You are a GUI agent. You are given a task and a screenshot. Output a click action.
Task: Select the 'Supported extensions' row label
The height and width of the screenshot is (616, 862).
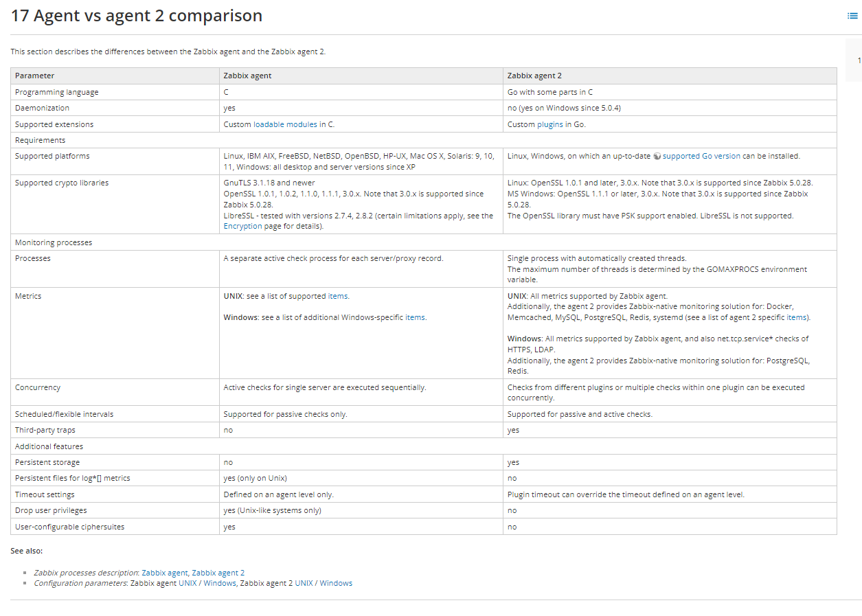54,124
